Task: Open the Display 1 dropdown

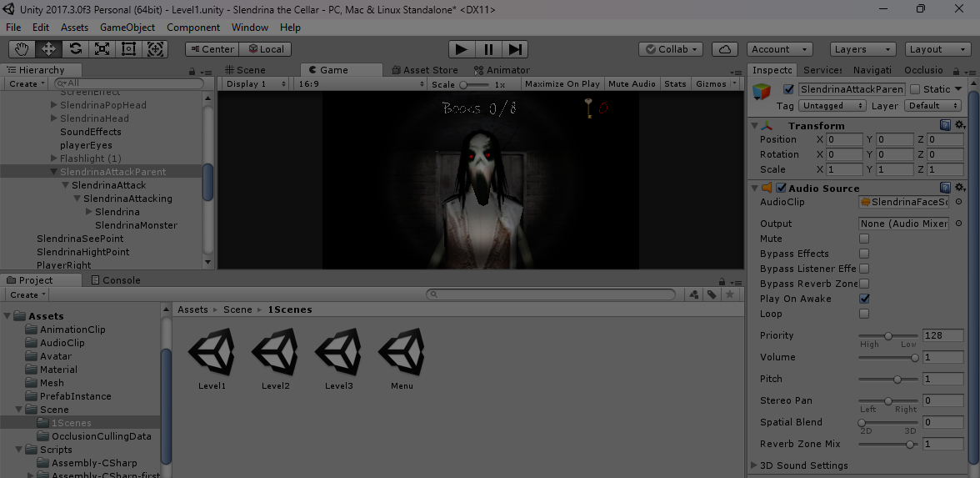Action: coord(255,83)
